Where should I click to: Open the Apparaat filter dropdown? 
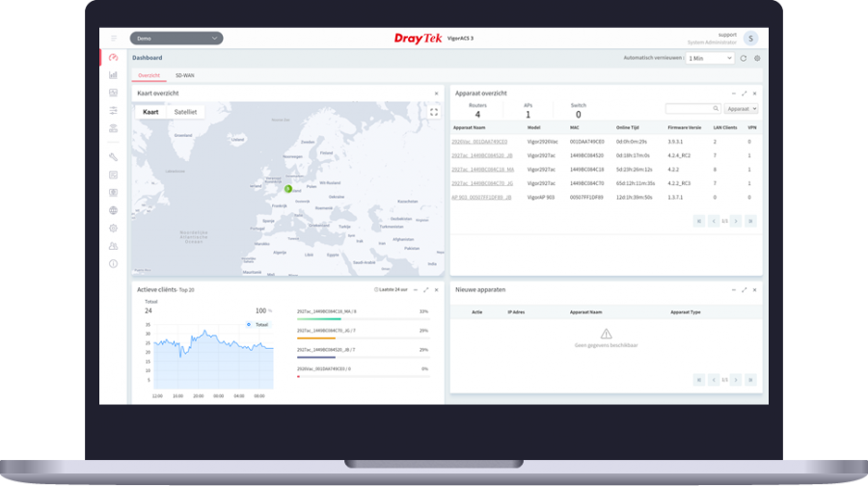click(x=742, y=109)
